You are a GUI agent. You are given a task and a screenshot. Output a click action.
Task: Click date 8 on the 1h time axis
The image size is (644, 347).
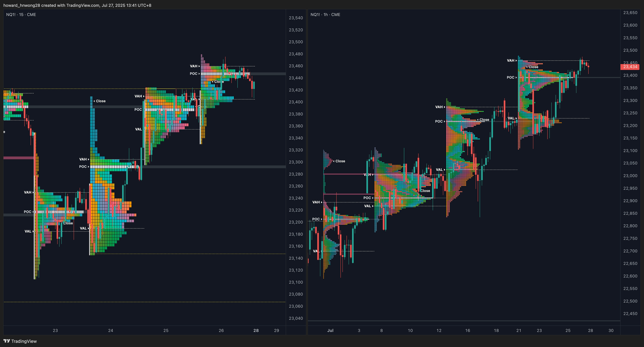[x=382, y=330]
